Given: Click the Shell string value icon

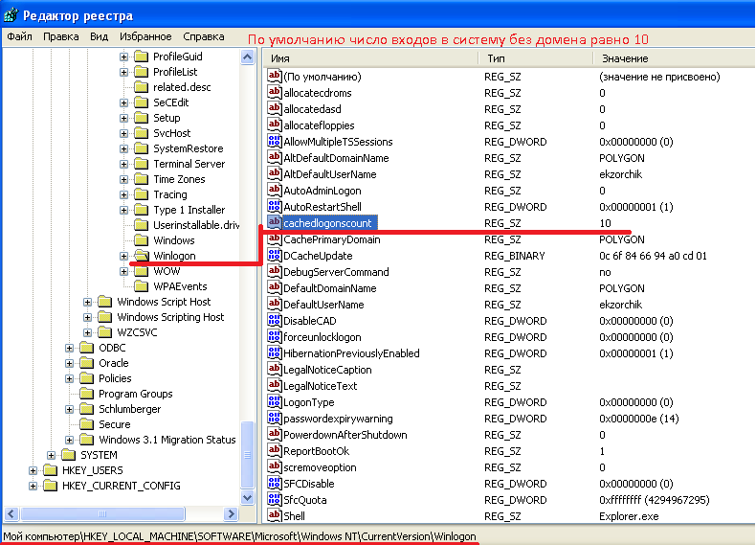Looking at the screenshot, I should click(275, 515).
